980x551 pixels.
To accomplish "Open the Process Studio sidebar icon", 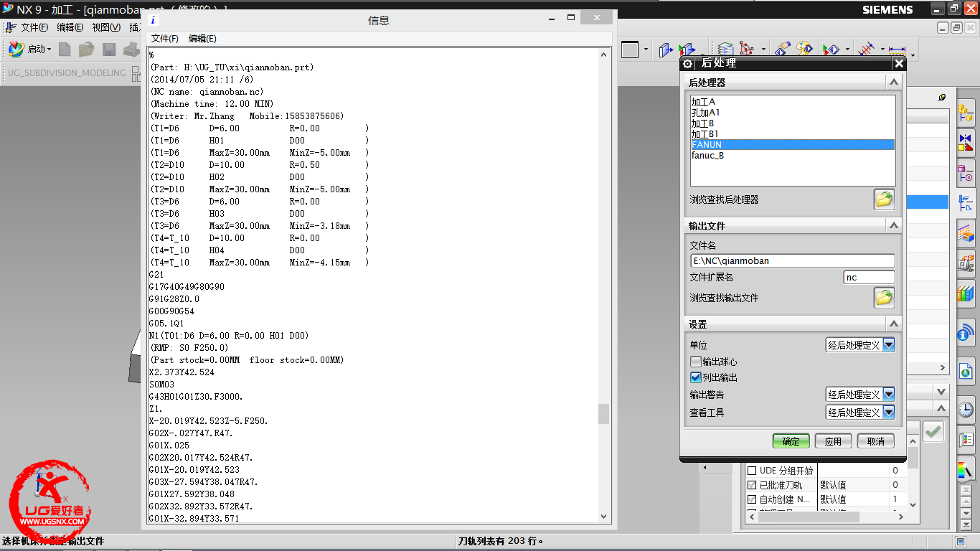I will [966, 439].
